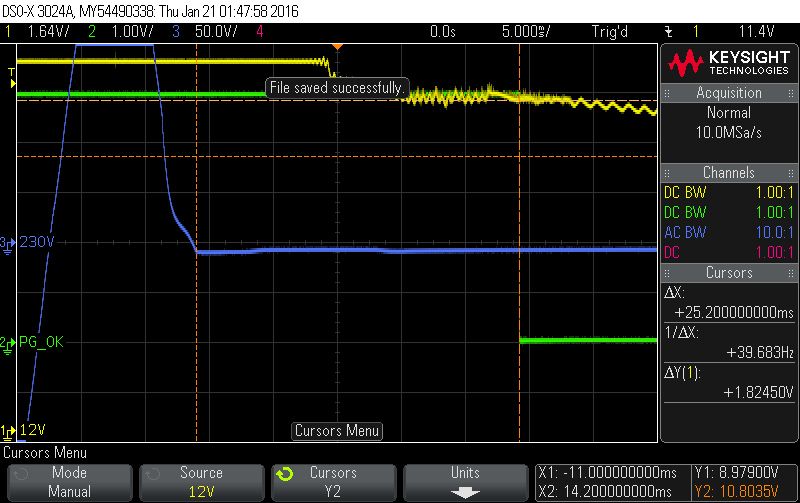Click the Y1: 8.97900V cursor readout

tap(736, 473)
